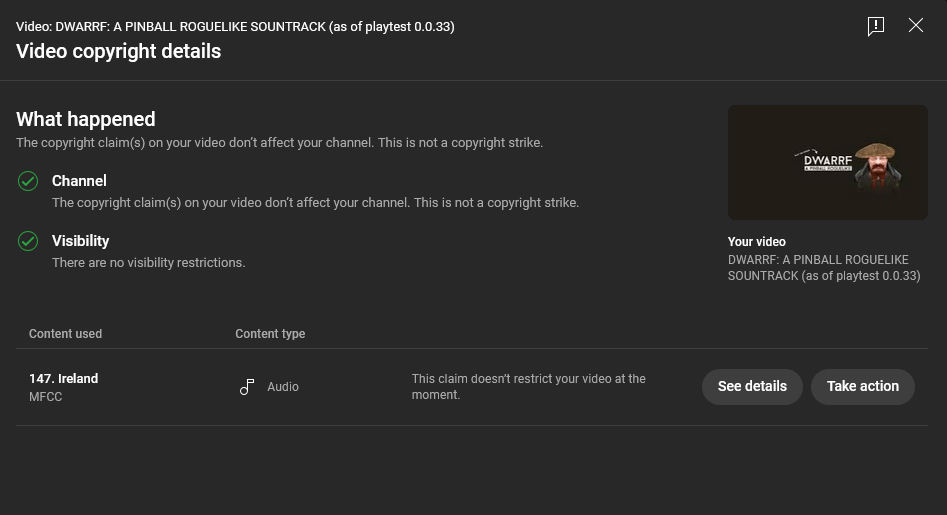This screenshot has width=947, height=515.
Task: Click the Audio music note icon
Action: pyautogui.click(x=247, y=386)
